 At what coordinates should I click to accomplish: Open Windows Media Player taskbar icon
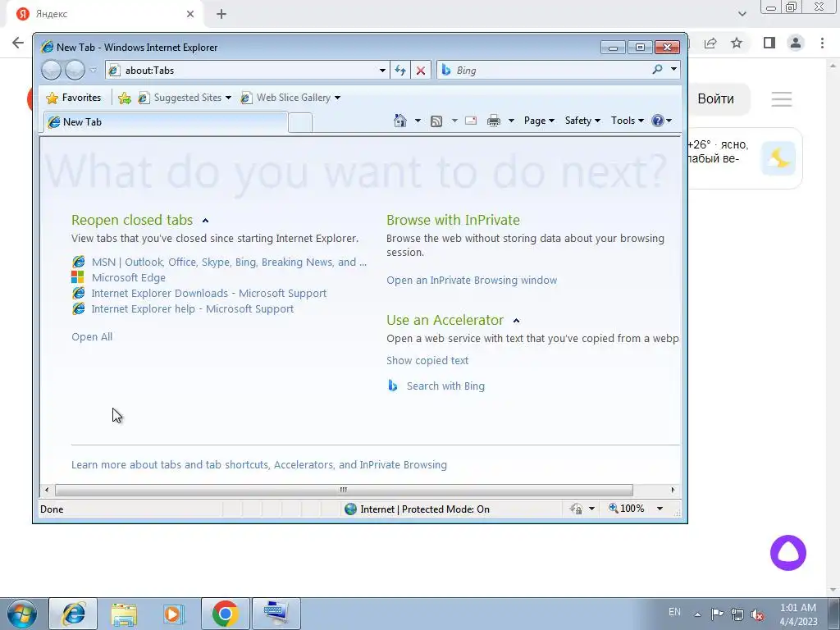(x=172, y=614)
